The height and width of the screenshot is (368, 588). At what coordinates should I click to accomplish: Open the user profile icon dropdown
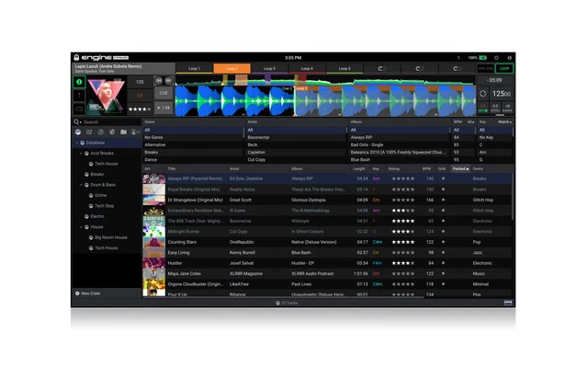pos(135,132)
